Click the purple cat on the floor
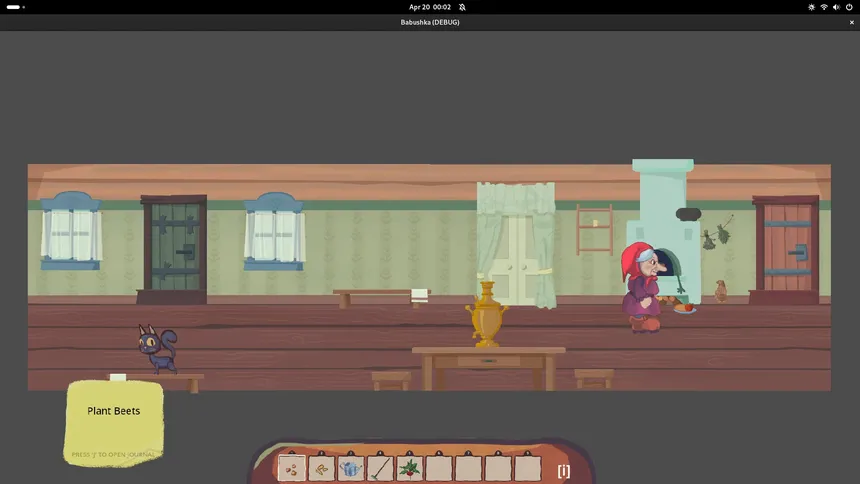Screen dimensions: 860x484 coord(156,348)
